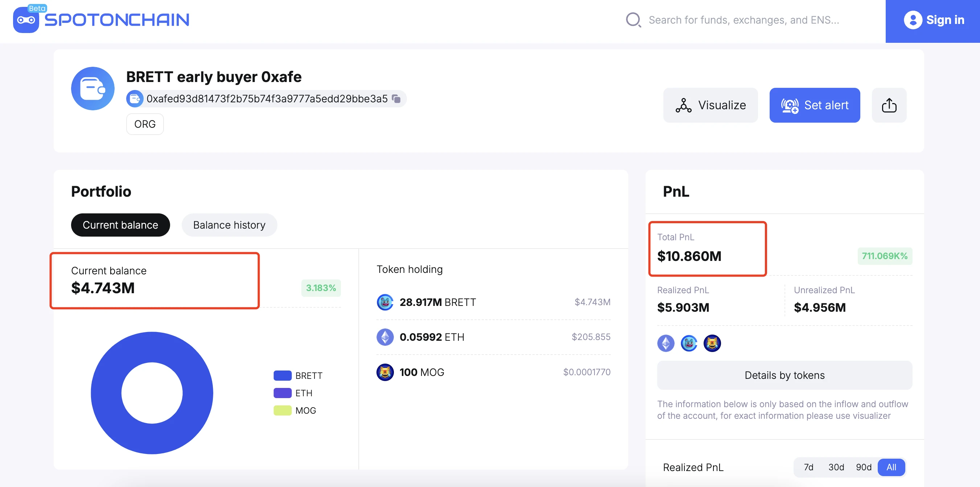
Task: Click the BRETT icon in PnL
Action: tap(689, 343)
